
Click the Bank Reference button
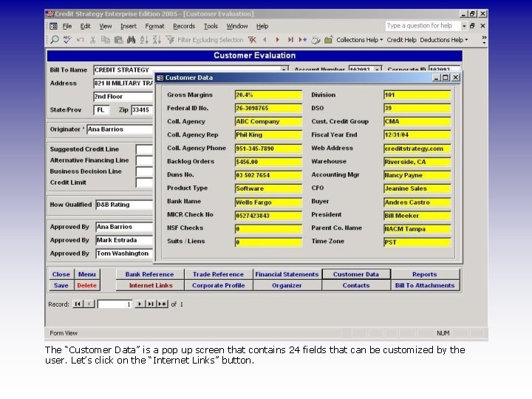point(149,274)
